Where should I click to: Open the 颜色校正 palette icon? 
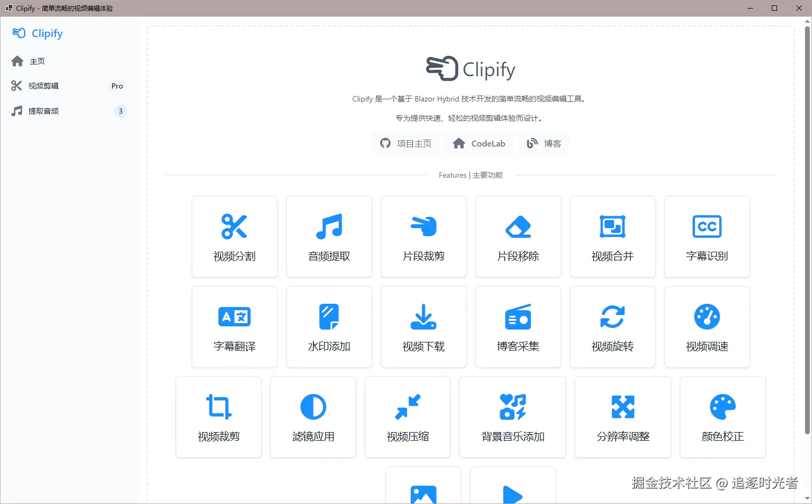[x=723, y=407]
